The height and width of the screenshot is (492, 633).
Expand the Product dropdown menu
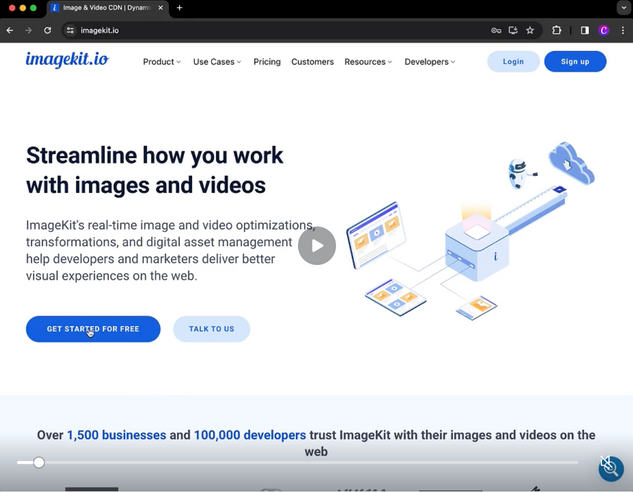(x=161, y=62)
